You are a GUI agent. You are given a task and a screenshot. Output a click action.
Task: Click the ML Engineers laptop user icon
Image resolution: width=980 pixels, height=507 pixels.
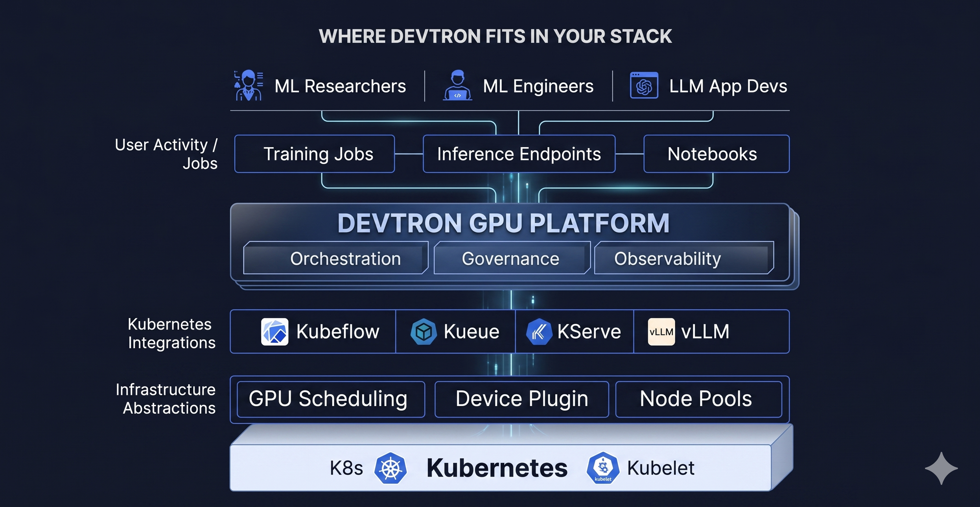(x=458, y=85)
